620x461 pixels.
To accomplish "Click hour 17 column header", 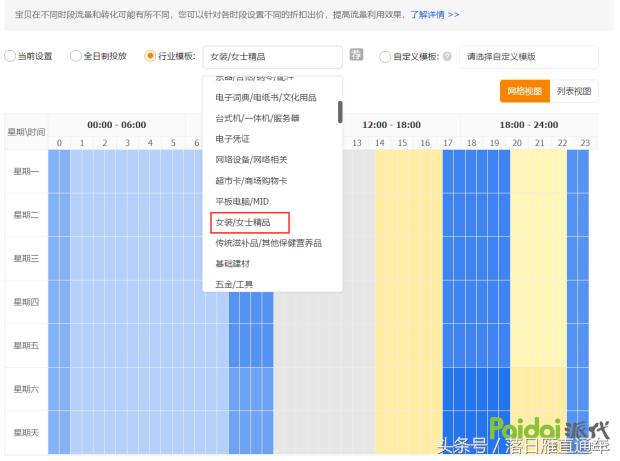I will pos(448,143).
